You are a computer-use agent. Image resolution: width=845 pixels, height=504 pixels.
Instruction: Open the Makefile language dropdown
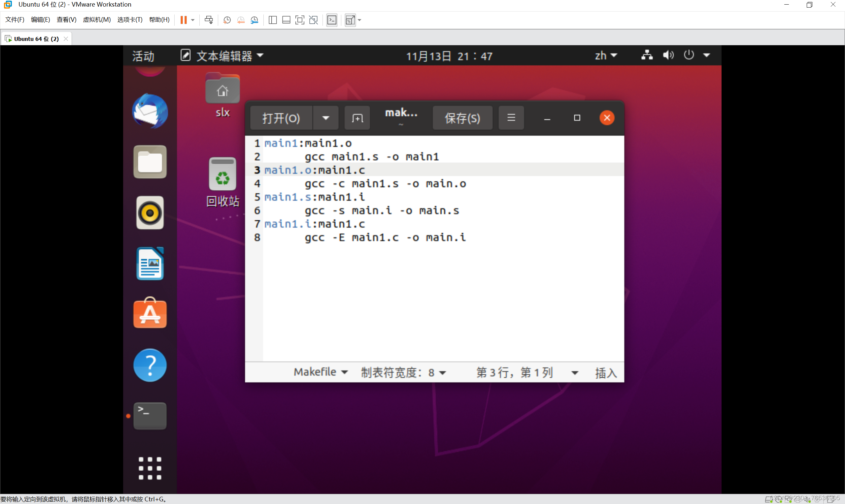click(321, 372)
